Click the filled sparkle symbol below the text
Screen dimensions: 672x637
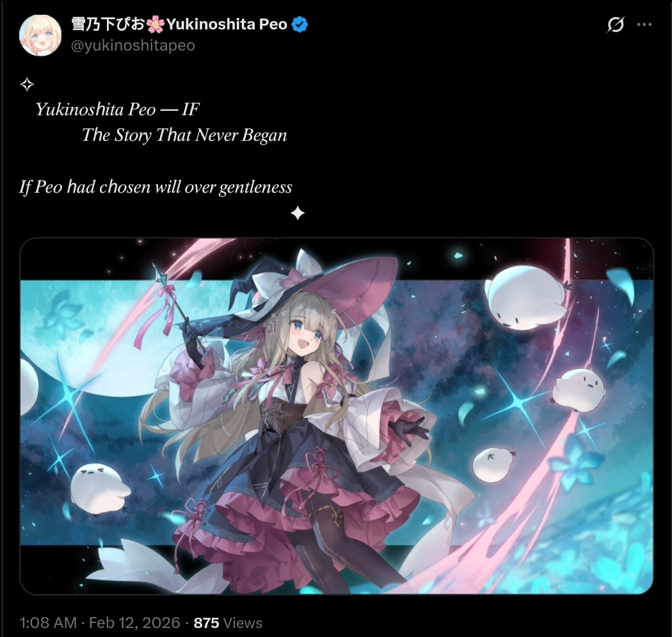(x=298, y=213)
